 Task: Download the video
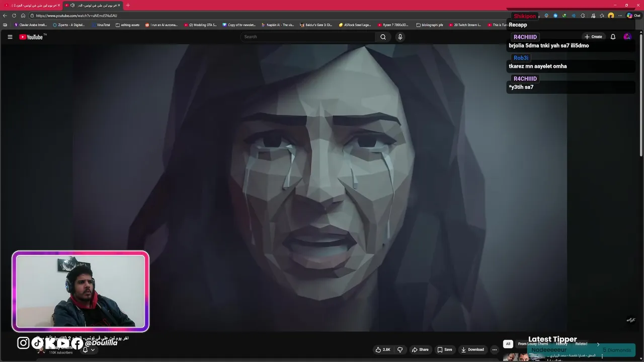coord(472,349)
